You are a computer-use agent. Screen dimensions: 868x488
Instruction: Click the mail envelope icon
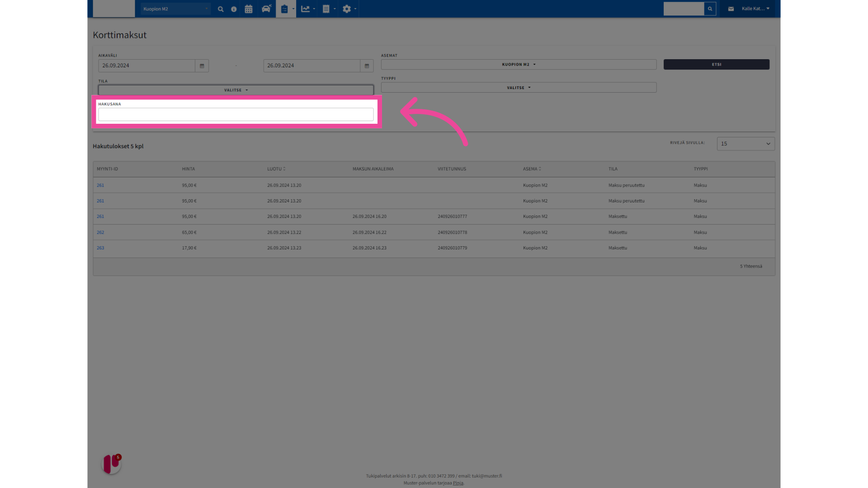731,9
